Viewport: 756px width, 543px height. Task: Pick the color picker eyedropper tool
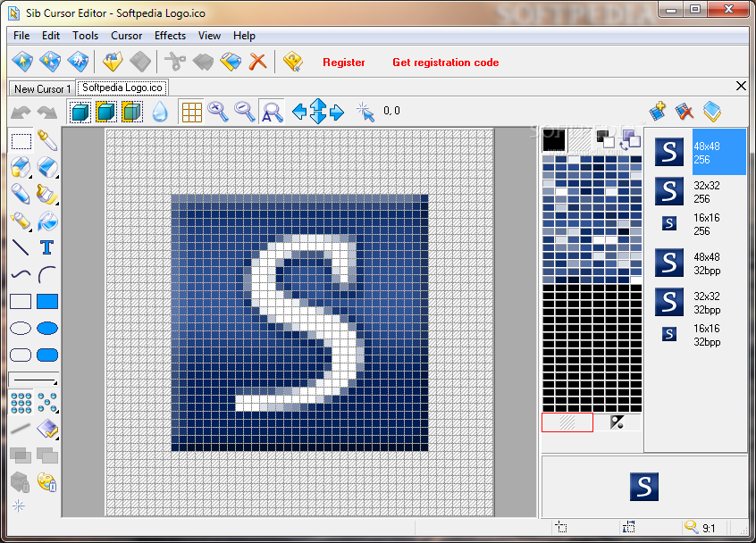[47, 141]
